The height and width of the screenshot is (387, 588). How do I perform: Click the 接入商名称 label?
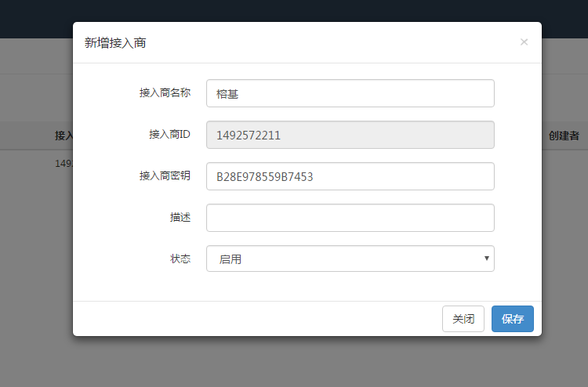pos(165,92)
